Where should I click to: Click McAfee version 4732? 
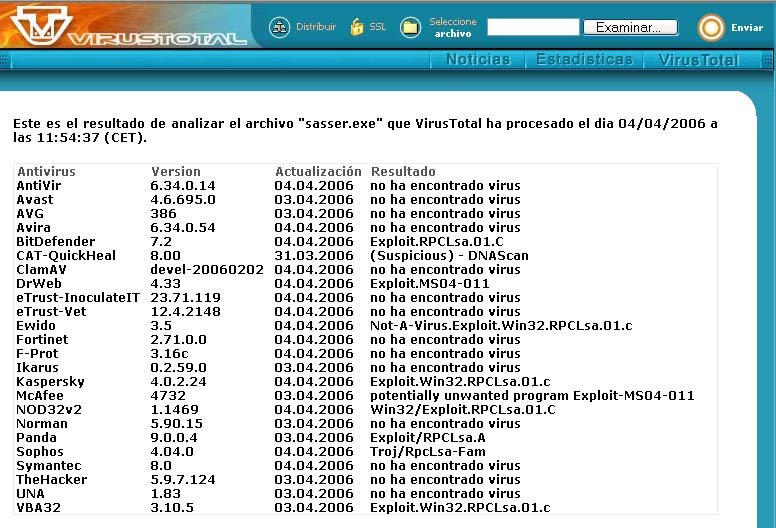[168, 395]
